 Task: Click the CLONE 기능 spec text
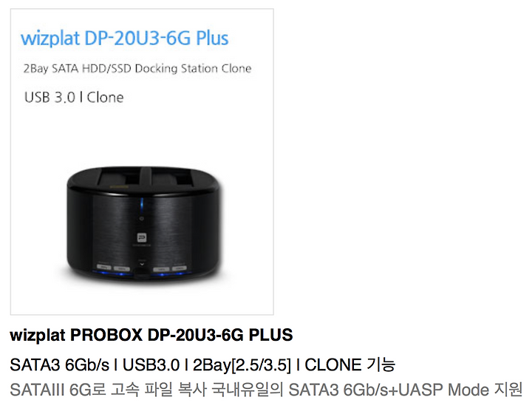[x=349, y=365]
